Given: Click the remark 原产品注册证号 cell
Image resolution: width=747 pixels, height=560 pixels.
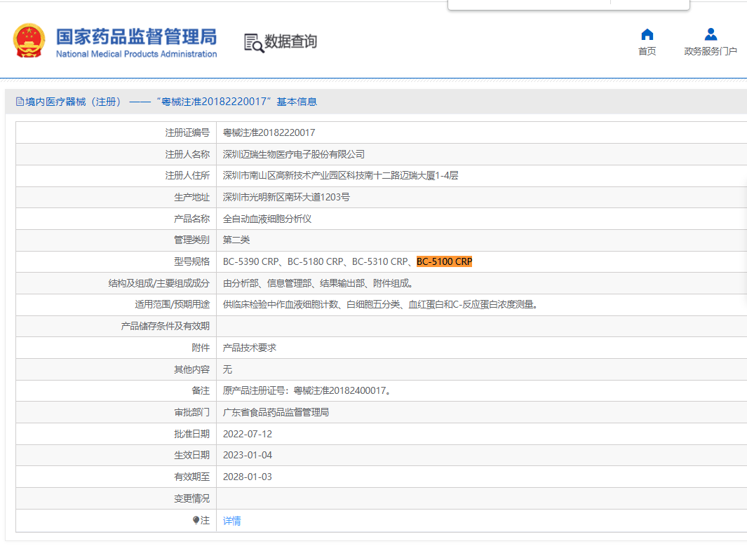Looking at the screenshot, I should 307,390.
